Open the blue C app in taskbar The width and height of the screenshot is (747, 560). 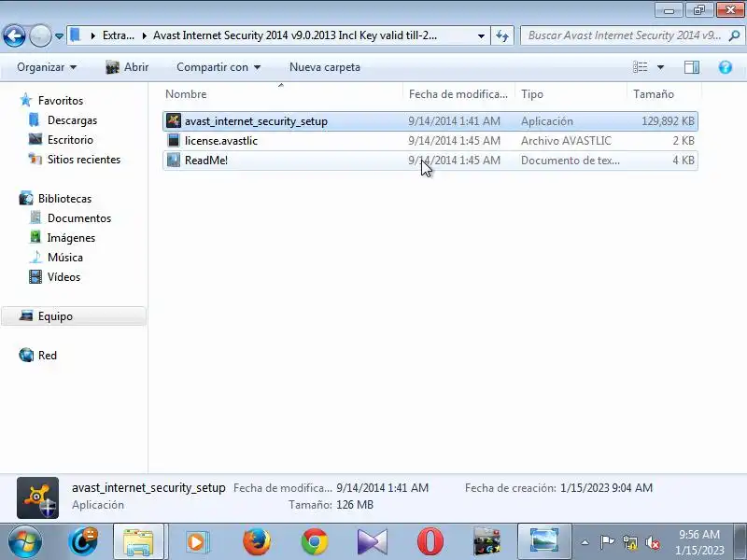[83, 541]
